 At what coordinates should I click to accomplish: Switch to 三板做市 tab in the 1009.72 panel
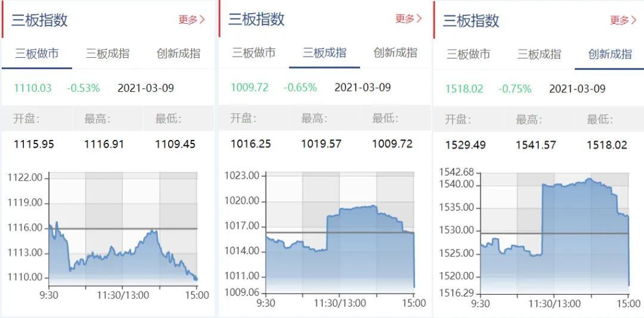pos(254,53)
